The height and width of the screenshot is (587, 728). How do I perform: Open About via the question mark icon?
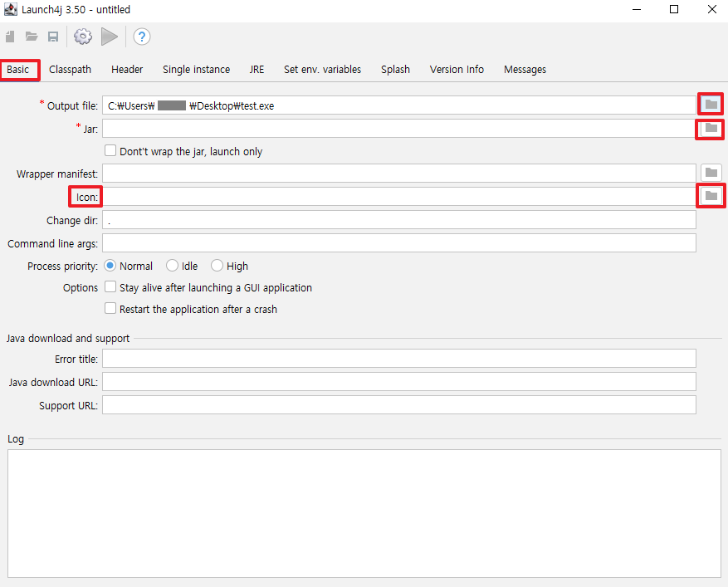coord(142,37)
